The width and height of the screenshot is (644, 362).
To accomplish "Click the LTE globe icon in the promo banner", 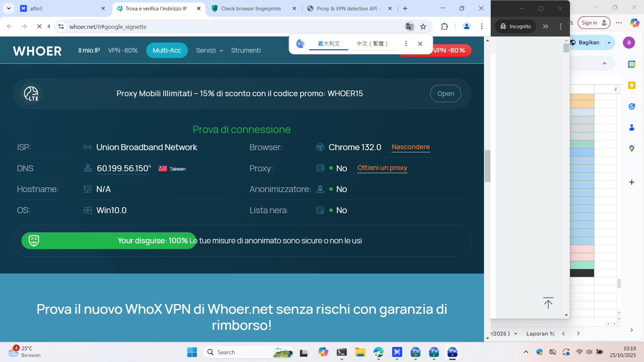I will click(31, 94).
